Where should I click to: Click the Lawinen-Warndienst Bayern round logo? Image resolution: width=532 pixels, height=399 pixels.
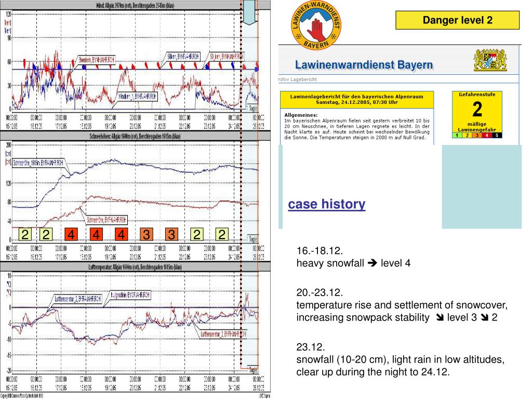point(316,25)
